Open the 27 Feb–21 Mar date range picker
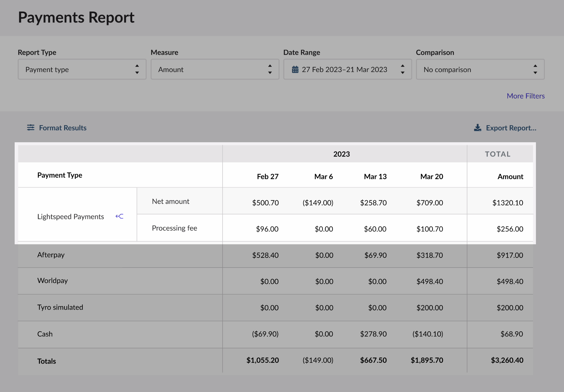This screenshot has height=392, width=564. pyautogui.click(x=344, y=70)
